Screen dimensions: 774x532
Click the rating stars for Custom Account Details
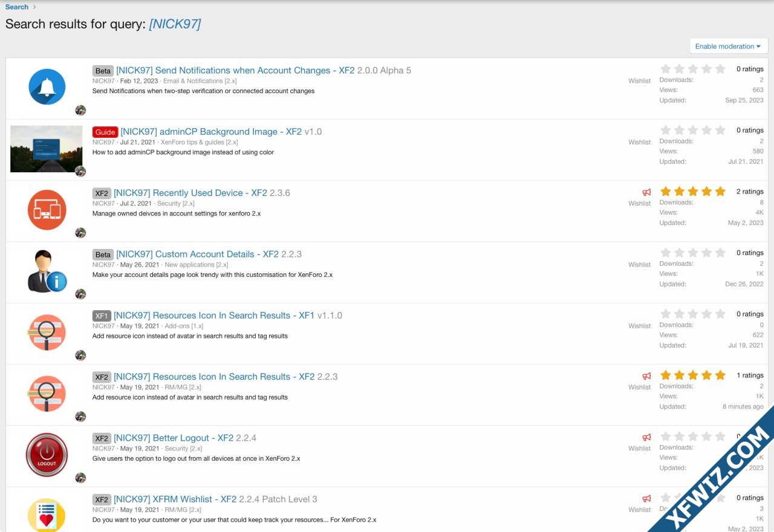click(x=692, y=253)
